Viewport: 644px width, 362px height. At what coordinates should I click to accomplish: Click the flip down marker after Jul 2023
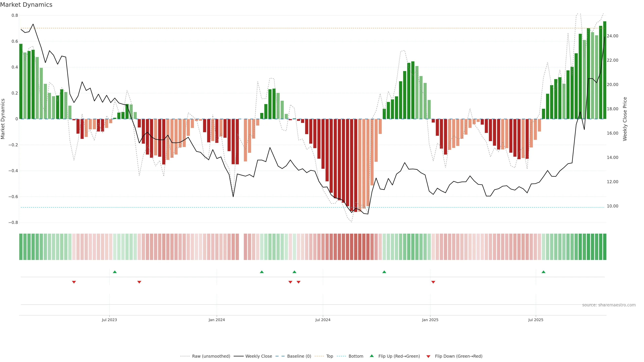tap(139, 282)
